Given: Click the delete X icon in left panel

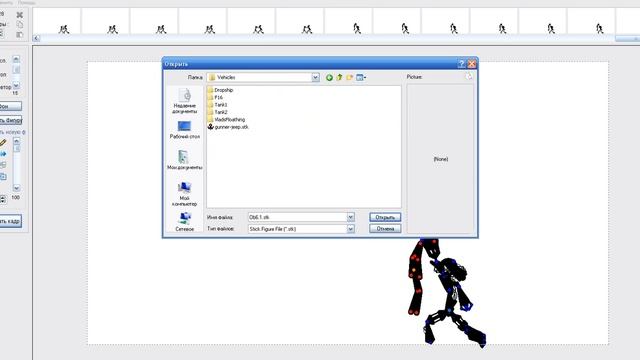Looking at the screenshot, I should pos(20,15).
